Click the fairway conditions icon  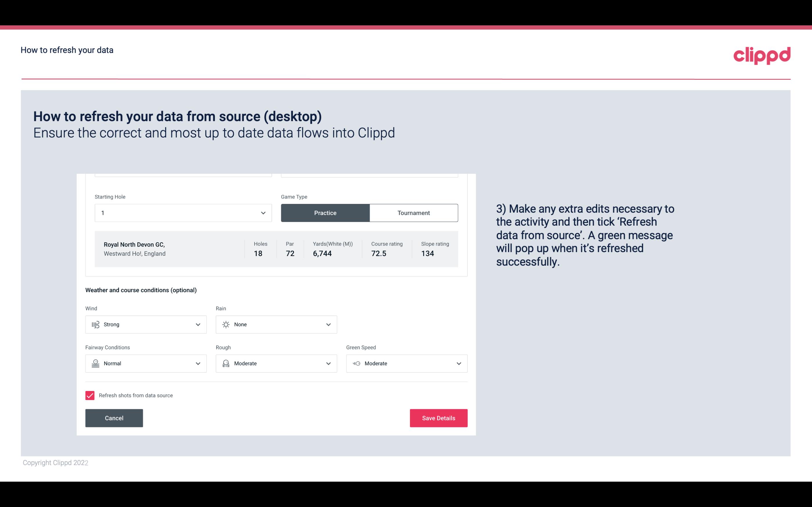pyautogui.click(x=95, y=363)
